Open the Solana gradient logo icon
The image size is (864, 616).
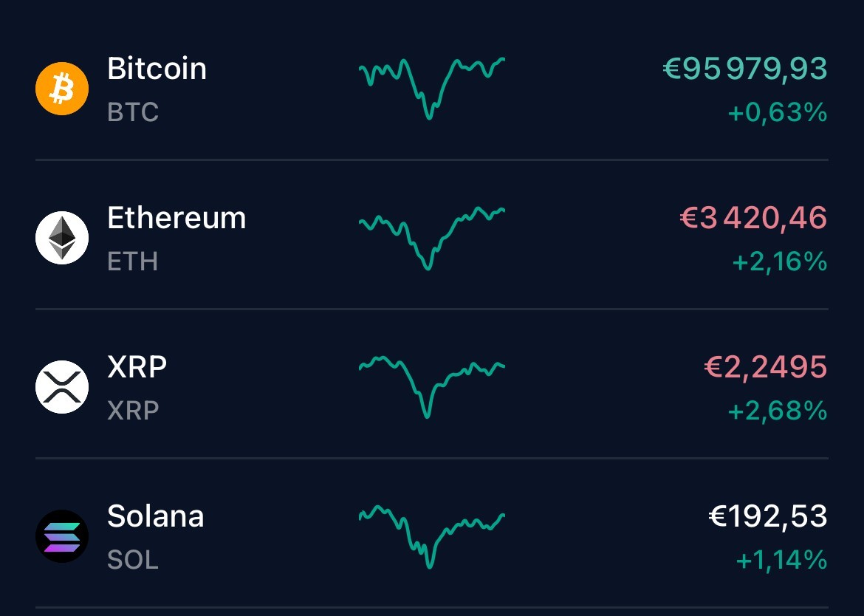(x=62, y=536)
